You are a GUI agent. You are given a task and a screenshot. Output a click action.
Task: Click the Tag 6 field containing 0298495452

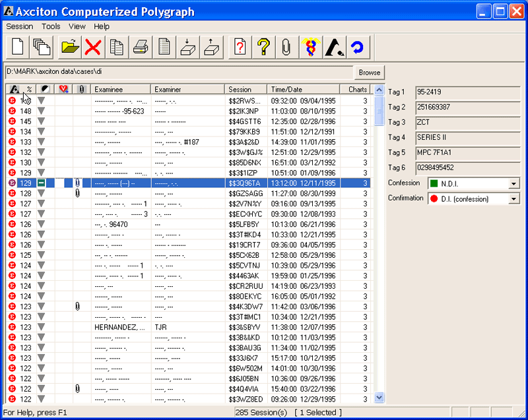[468, 168]
